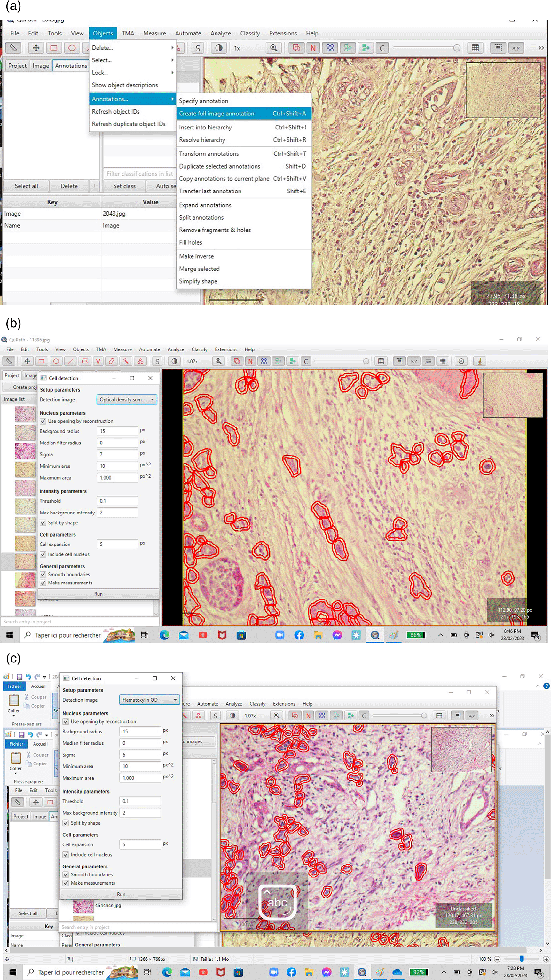The height and width of the screenshot is (980, 551).
Task: Toggle Include cell nucleus in Optical density sum dialog
Action: (x=43, y=554)
